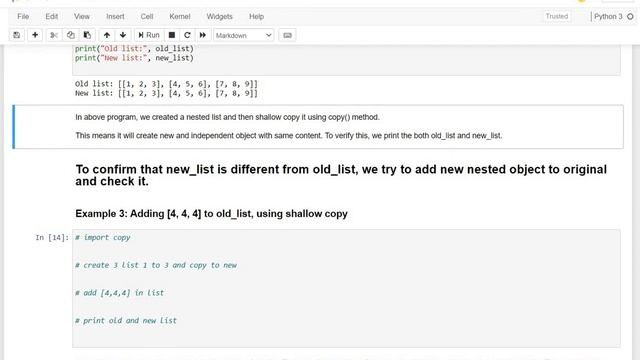Click the '# import copy' comment line
Screen dimensions: 640x360
103,238
